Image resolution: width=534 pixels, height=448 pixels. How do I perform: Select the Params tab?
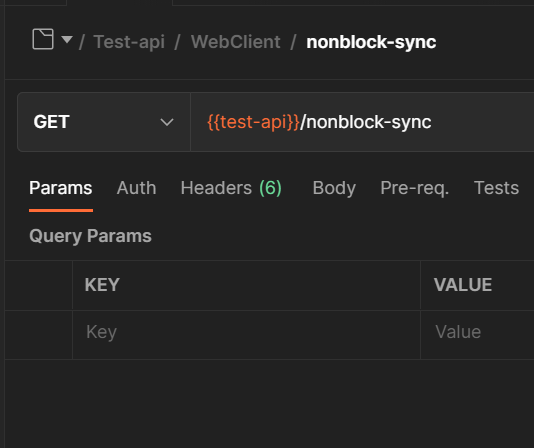pos(61,188)
